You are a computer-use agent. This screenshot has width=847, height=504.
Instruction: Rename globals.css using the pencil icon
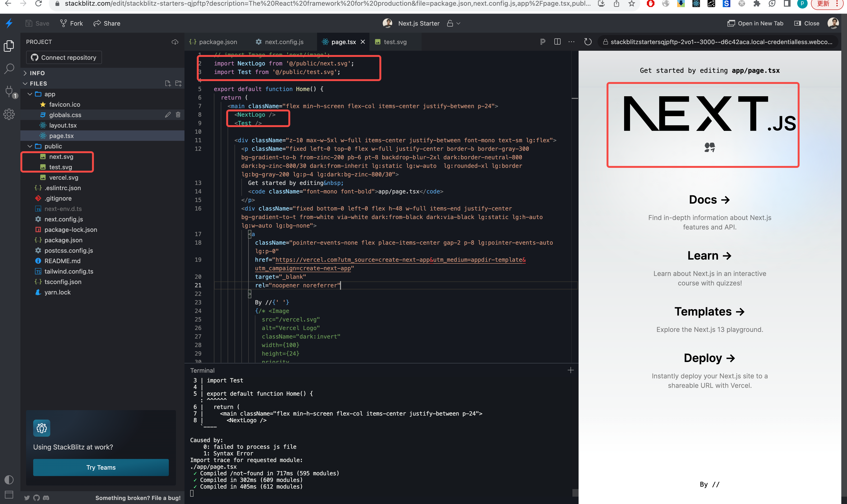168,115
